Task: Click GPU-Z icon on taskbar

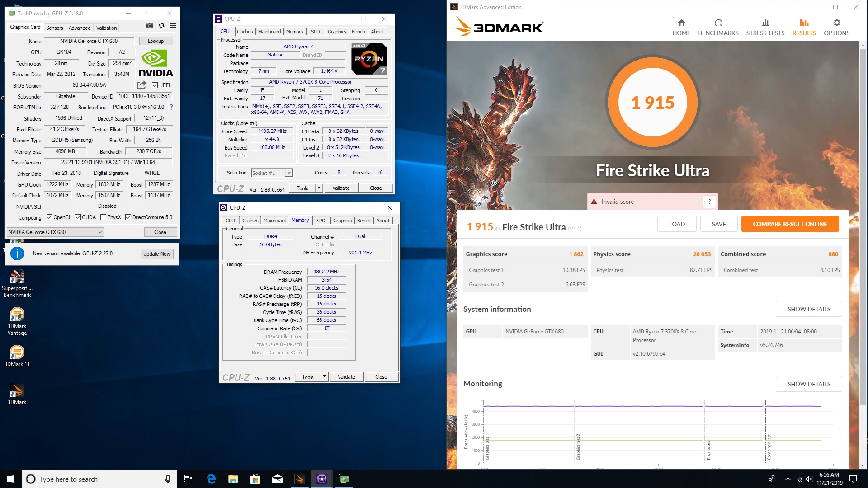Action: click(x=344, y=479)
